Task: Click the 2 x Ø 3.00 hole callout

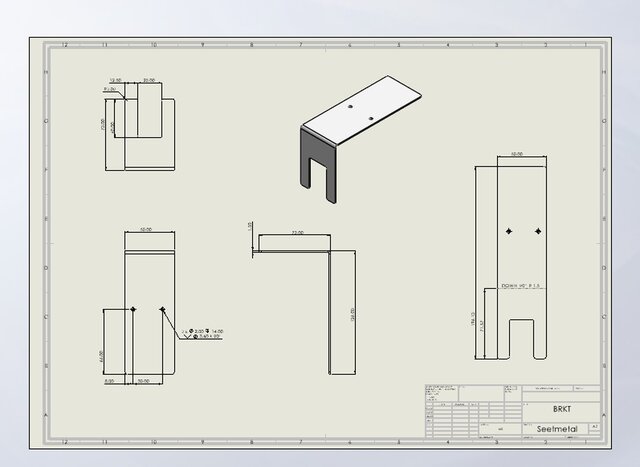Action: (x=202, y=334)
